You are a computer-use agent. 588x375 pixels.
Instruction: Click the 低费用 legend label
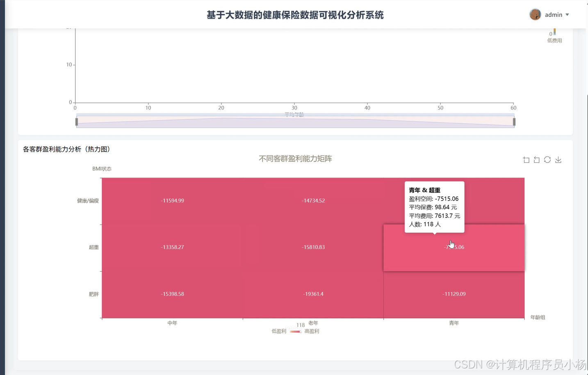coord(554,41)
